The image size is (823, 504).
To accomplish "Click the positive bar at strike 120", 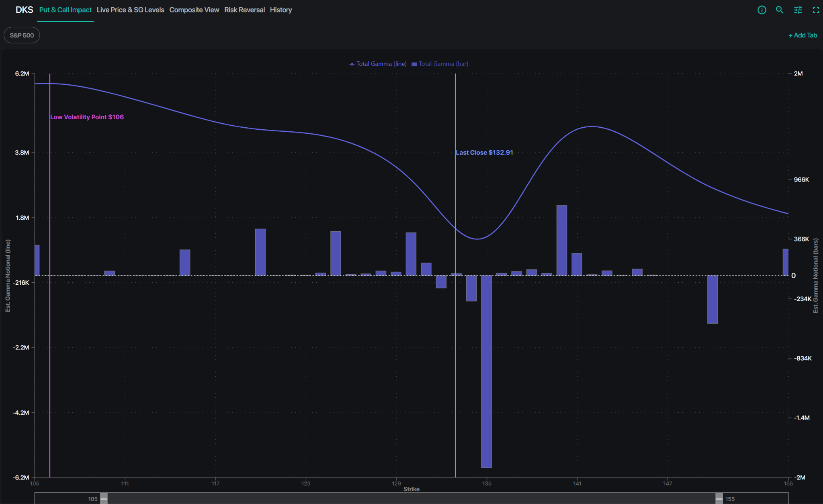I will [260, 252].
